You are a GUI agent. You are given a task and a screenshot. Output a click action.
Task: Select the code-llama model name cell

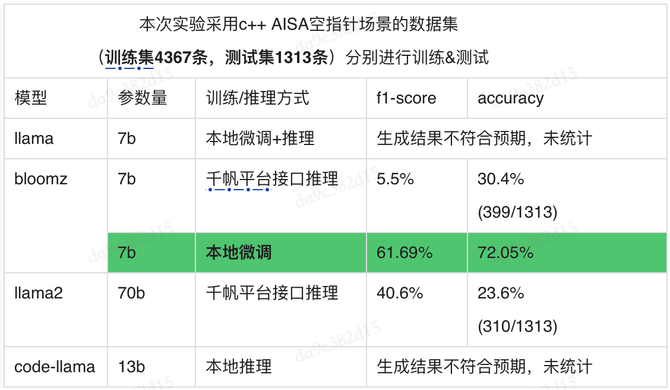(x=56, y=367)
